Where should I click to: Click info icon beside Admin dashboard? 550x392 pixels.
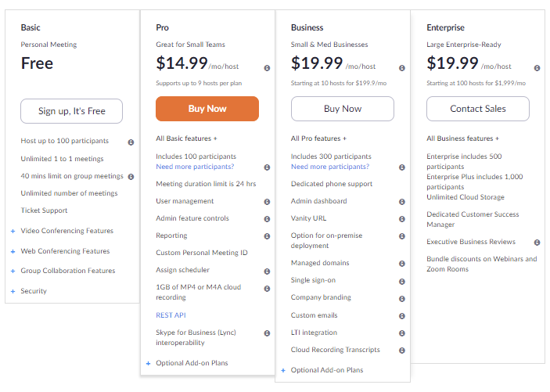[402, 201]
